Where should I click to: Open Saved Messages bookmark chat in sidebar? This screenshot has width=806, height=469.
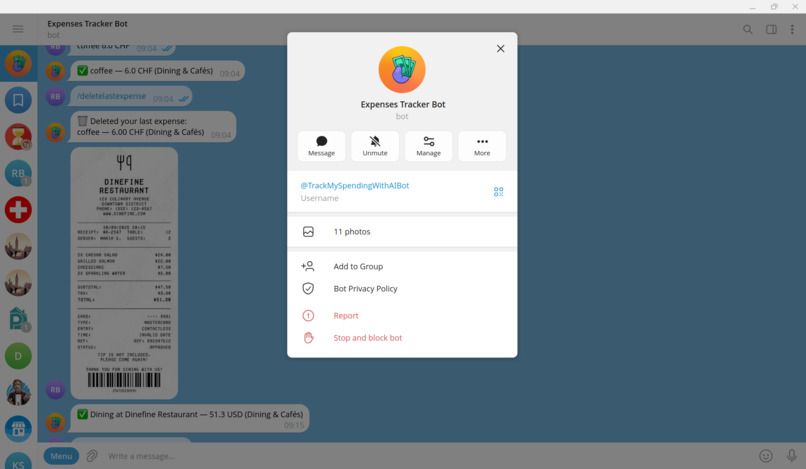click(18, 100)
